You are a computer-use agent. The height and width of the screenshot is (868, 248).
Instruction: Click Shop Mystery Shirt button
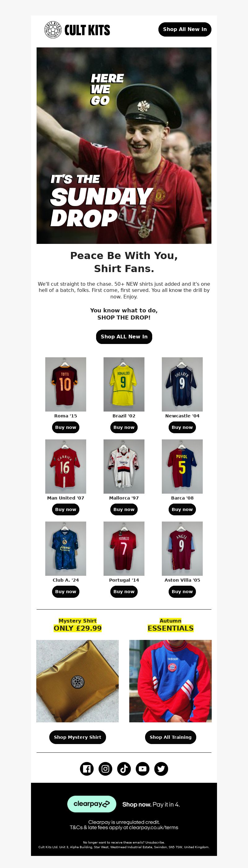[x=77, y=737]
